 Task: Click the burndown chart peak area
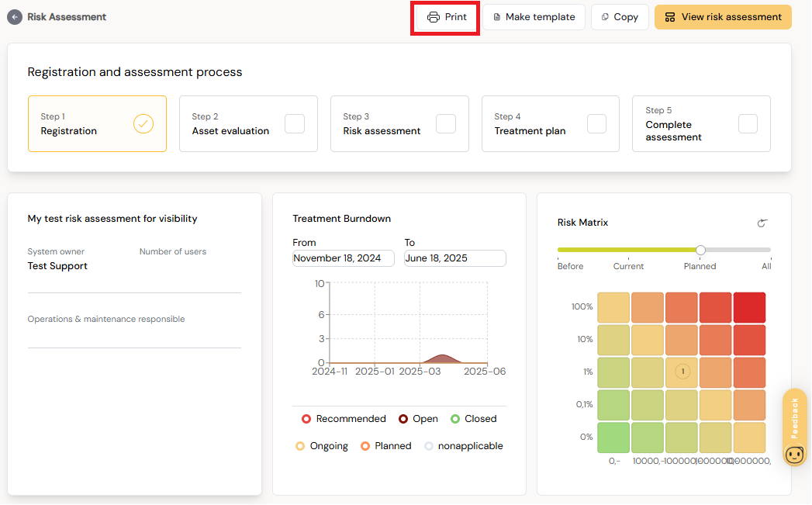point(442,358)
